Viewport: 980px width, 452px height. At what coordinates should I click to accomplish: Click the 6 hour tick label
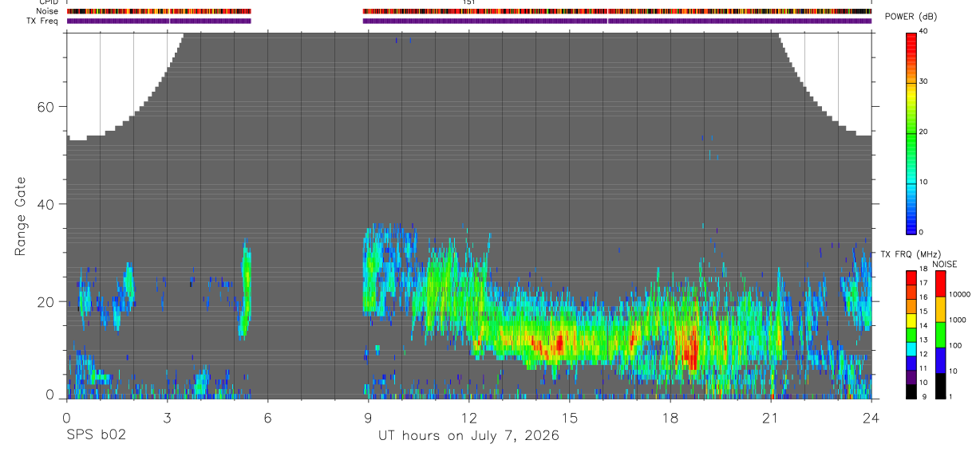(x=267, y=416)
